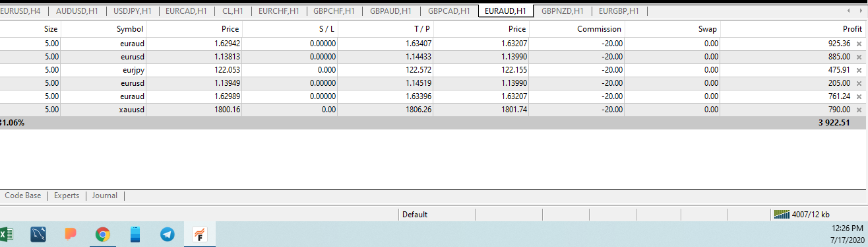Screen dimensions: 868x247
Task: Close the euraud trade with profit 925.36
Action: click(859, 44)
